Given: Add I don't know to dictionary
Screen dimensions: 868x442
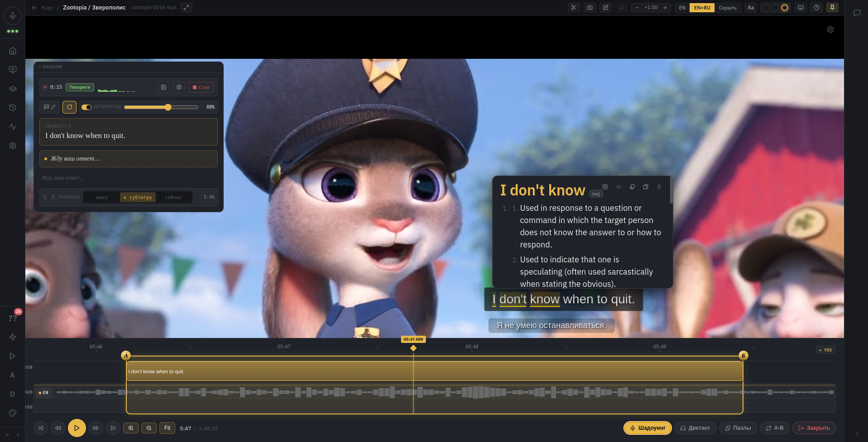Looking at the screenshot, I should pos(605,187).
